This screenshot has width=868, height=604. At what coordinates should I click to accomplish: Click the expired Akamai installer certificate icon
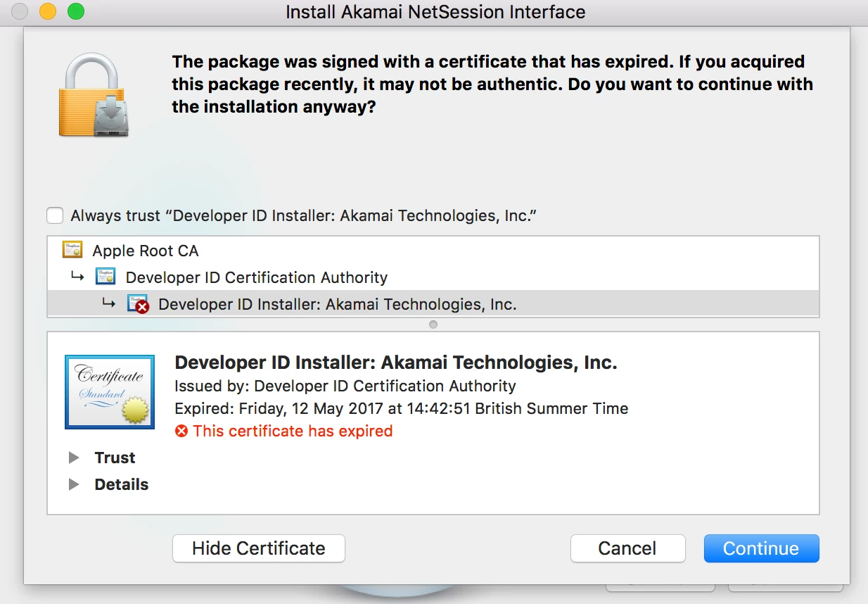point(138,304)
